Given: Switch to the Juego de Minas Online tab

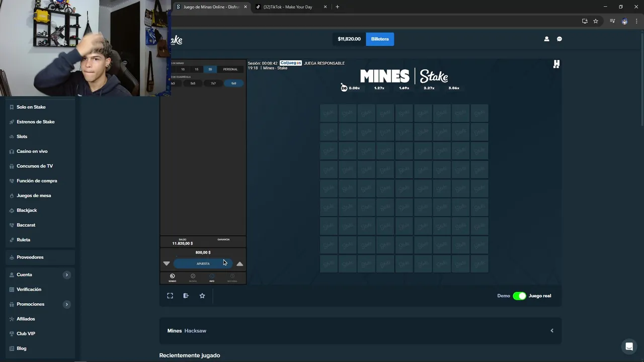Looking at the screenshot, I should (x=210, y=7).
